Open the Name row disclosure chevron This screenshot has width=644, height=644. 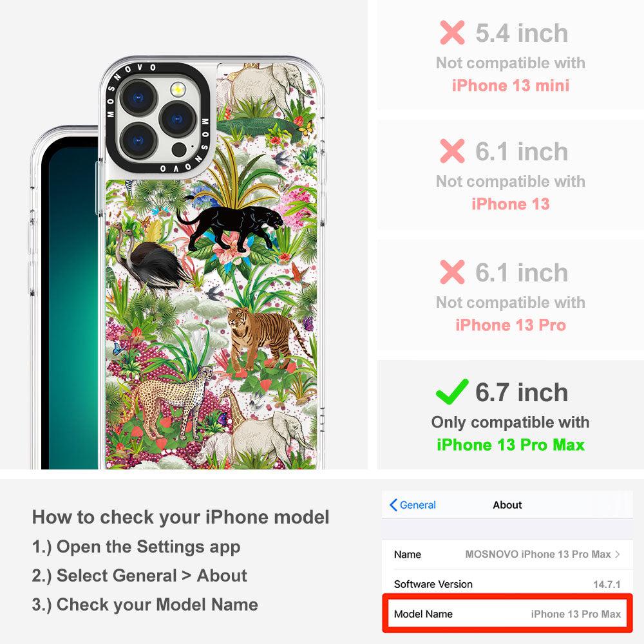click(x=618, y=554)
